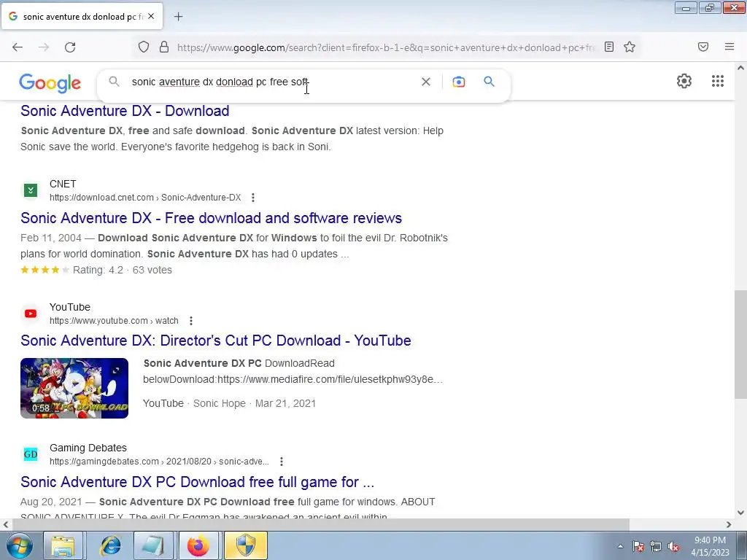Open Sonic Adventure DX PC Download free full game
The width and height of the screenshot is (747, 560).
pyautogui.click(x=197, y=482)
